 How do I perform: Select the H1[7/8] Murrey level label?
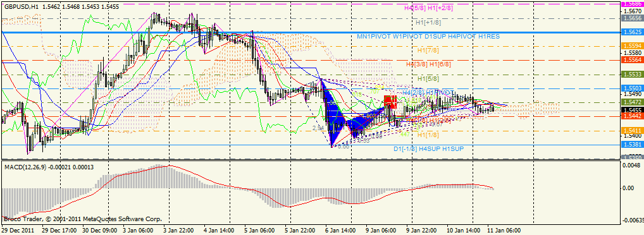[428, 50]
